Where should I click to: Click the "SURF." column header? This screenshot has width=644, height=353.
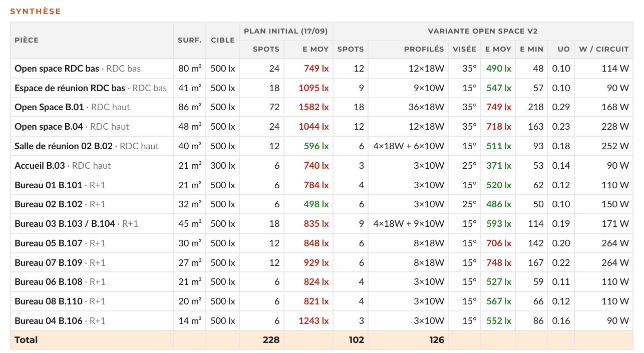click(x=190, y=40)
